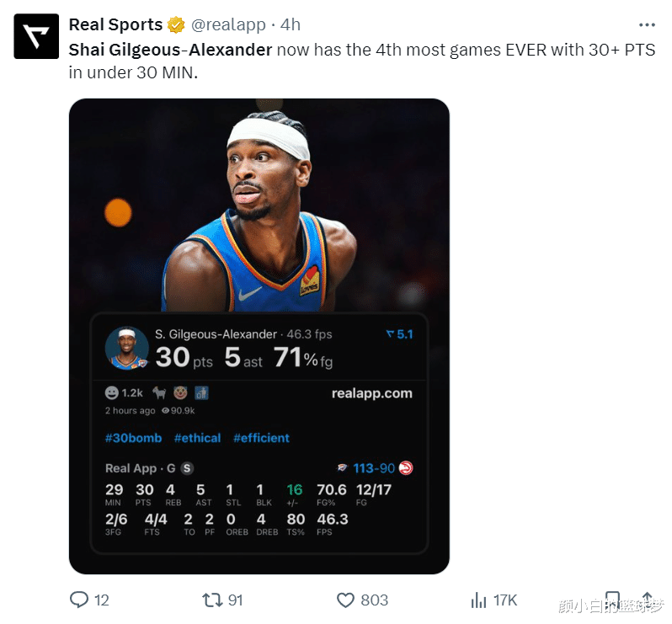The image size is (672, 624).
Task: Click the gold verified badge
Action: pos(177,24)
